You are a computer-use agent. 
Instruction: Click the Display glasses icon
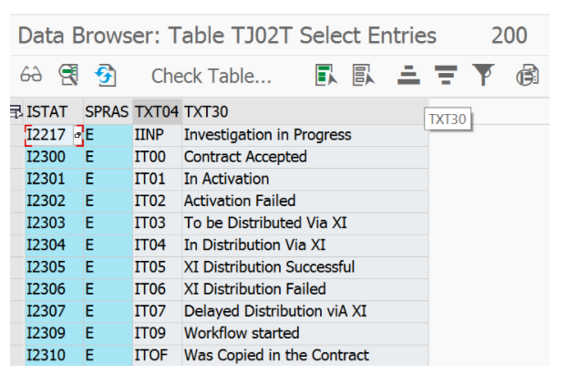coord(31,74)
